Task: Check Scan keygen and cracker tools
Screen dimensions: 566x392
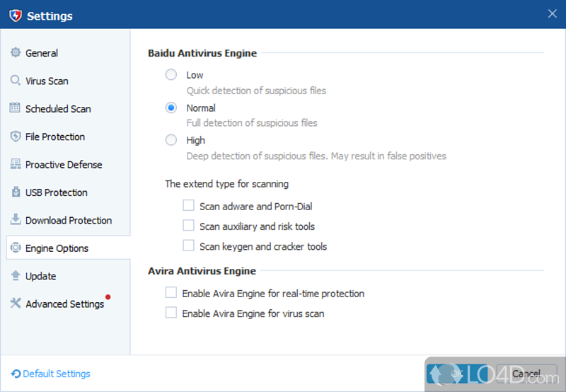Action: click(188, 246)
